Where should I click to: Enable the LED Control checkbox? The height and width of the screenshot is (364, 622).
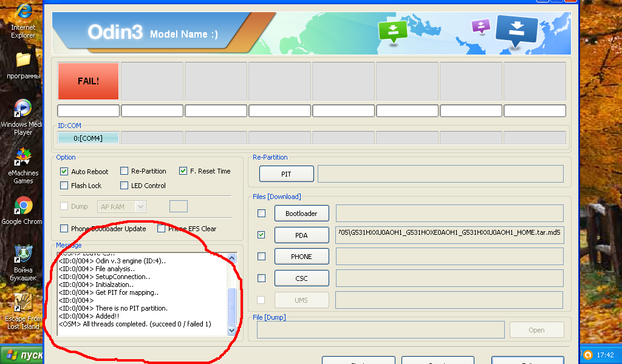coord(125,186)
